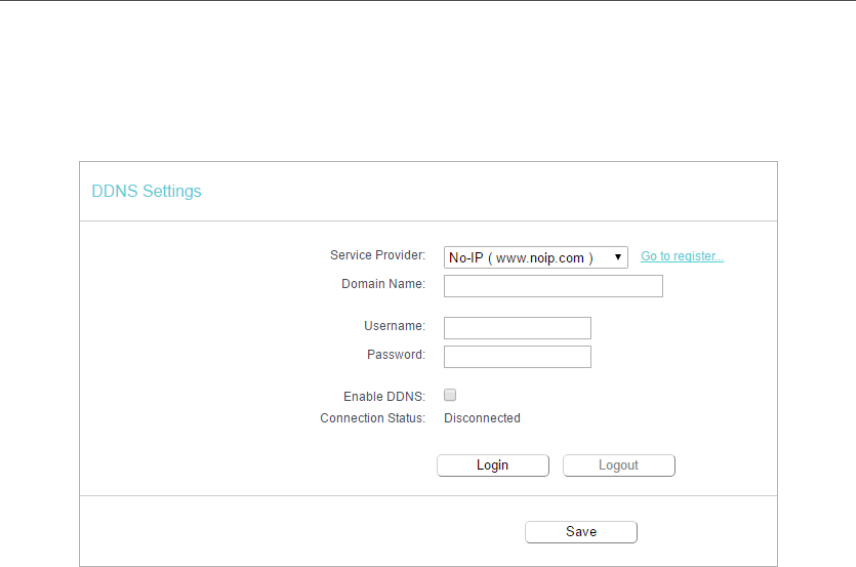Save the DDNS settings
The width and height of the screenshot is (856, 567).
(581, 532)
